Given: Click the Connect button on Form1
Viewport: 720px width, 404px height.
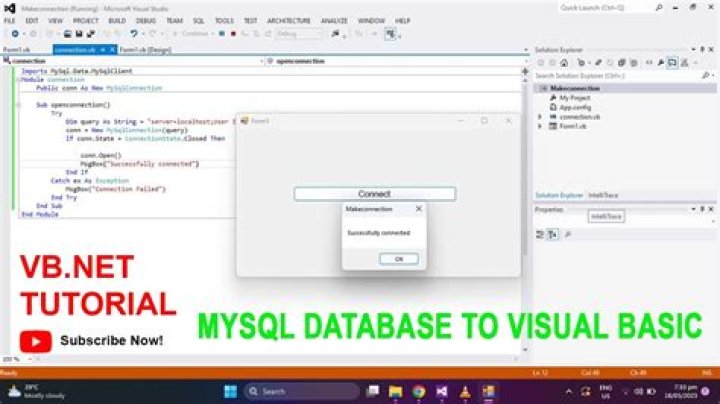Looking at the screenshot, I should tap(375, 194).
